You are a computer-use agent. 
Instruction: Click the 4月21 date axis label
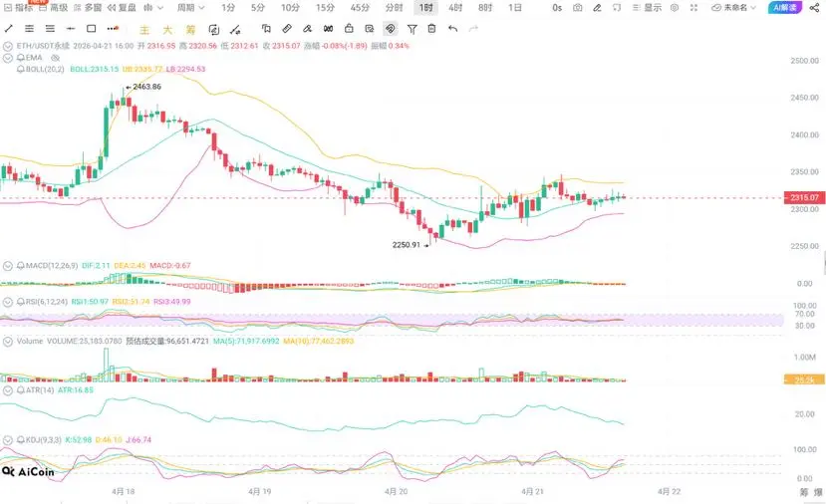click(x=532, y=491)
